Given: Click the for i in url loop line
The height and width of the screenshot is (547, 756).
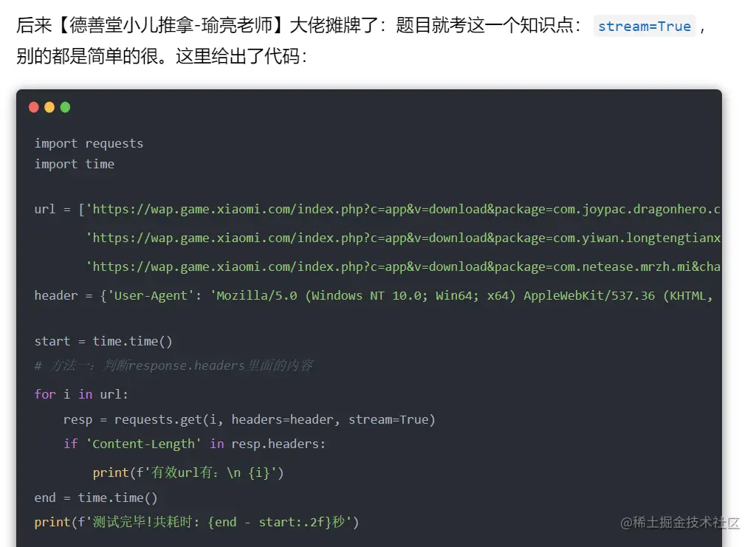Looking at the screenshot, I should click(81, 394).
